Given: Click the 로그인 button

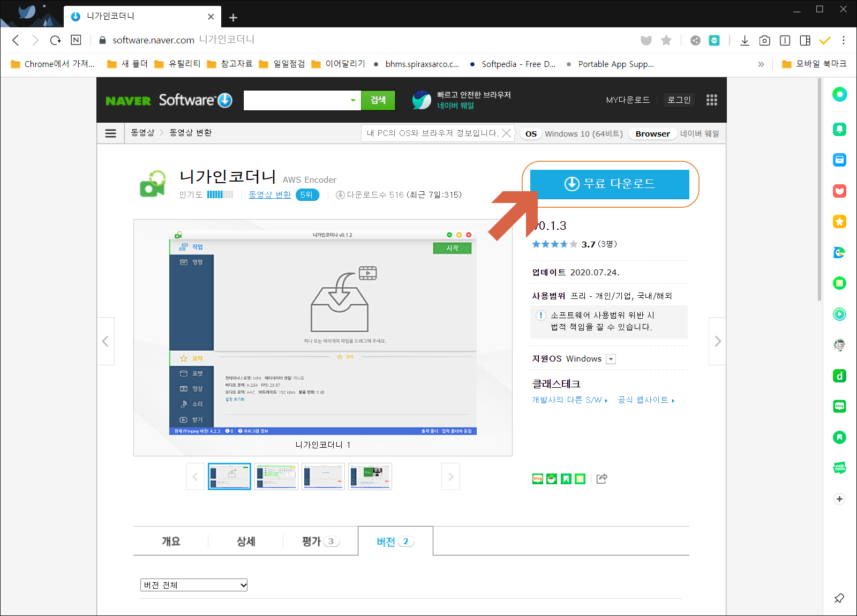Looking at the screenshot, I should 679,100.
